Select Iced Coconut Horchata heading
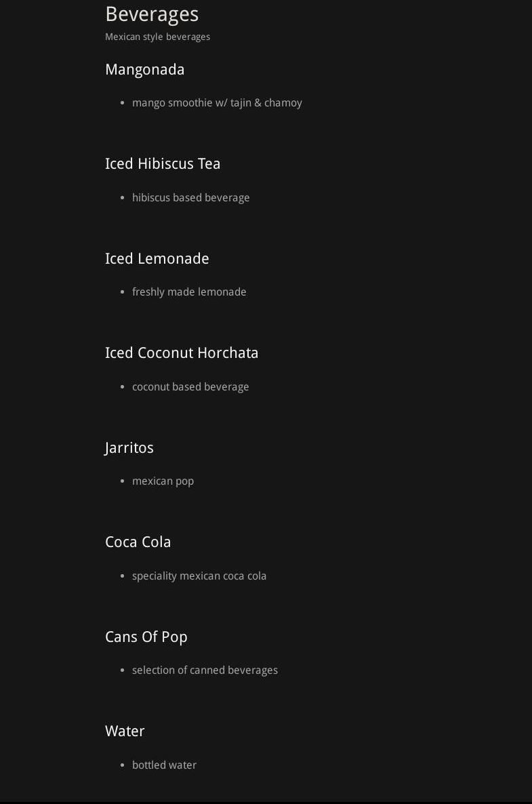Image resolution: width=532 pixels, height=804 pixels. coord(182,353)
